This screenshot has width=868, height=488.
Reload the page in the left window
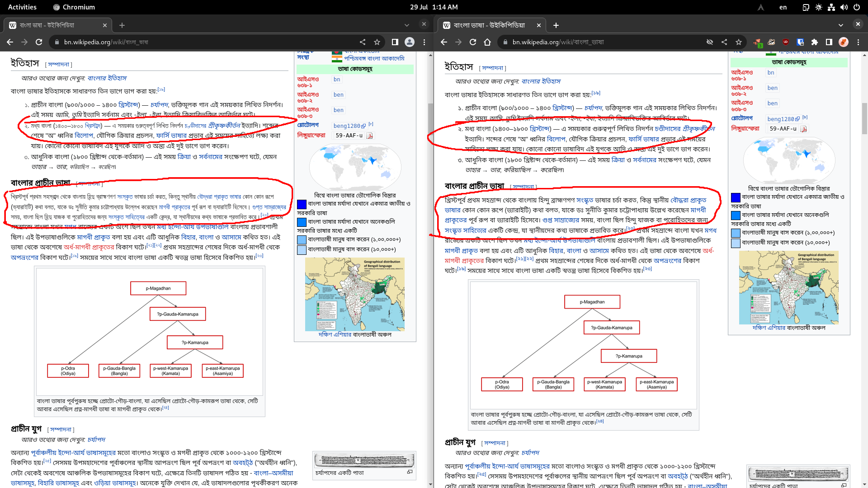point(39,42)
